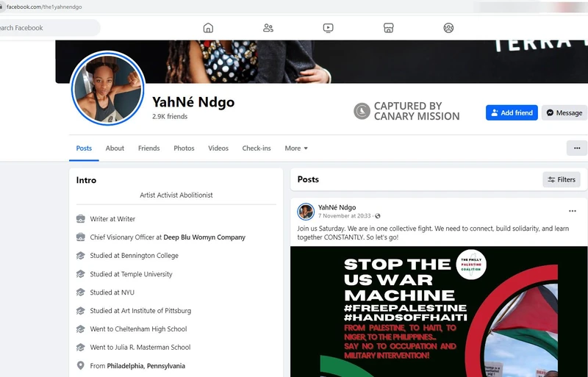Click the Intro heading

(x=86, y=180)
